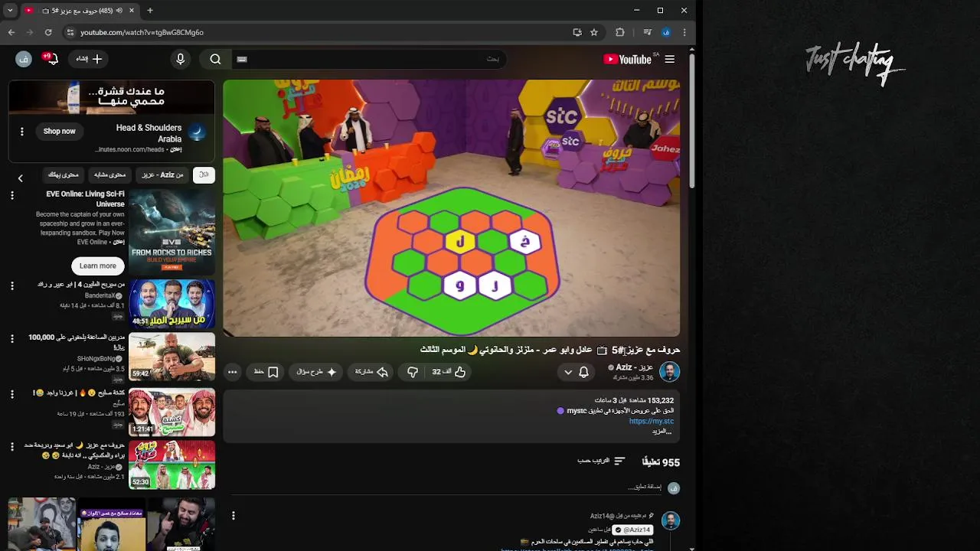The height and width of the screenshot is (551, 980).
Task: Open the 59:42 video thumbnail
Action: coord(171,357)
